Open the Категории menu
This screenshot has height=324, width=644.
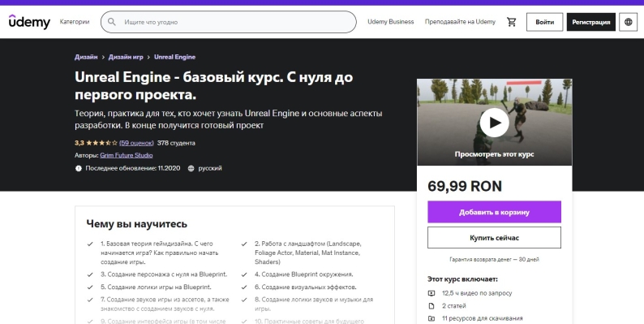75,22
